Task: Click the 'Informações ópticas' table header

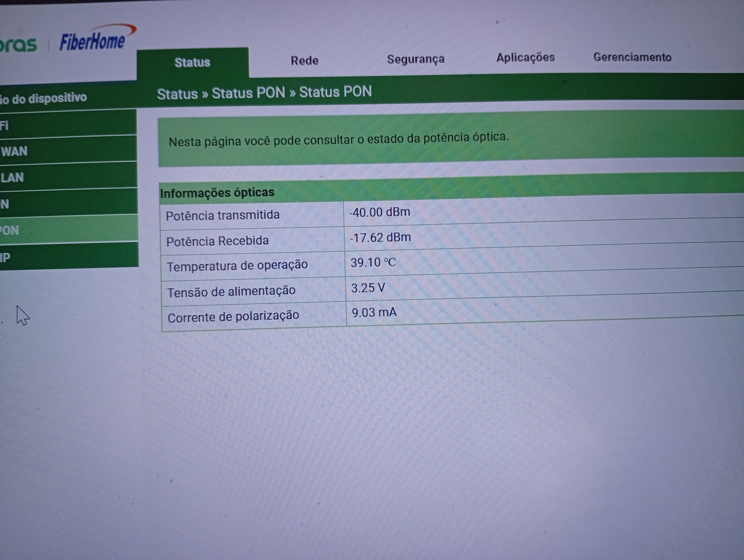Action: 217,193
